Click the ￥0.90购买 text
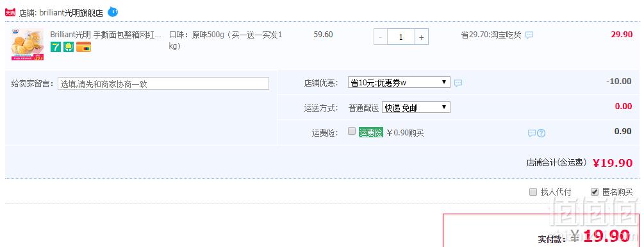 click(x=406, y=133)
